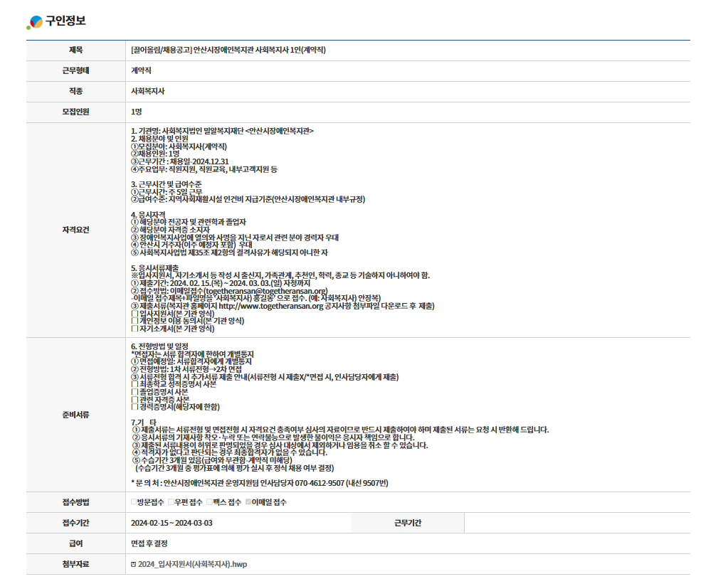Click the 모집인원 row label

click(75, 112)
